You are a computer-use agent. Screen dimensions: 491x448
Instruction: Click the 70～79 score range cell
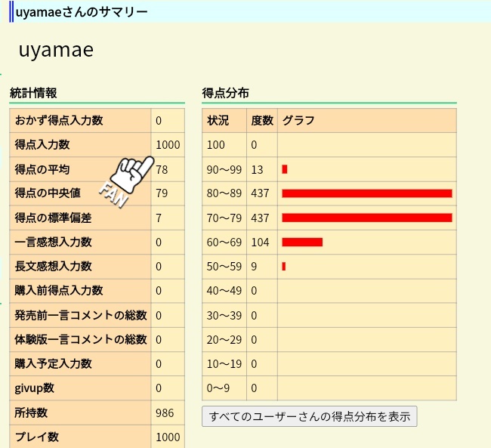pos(224,218)
